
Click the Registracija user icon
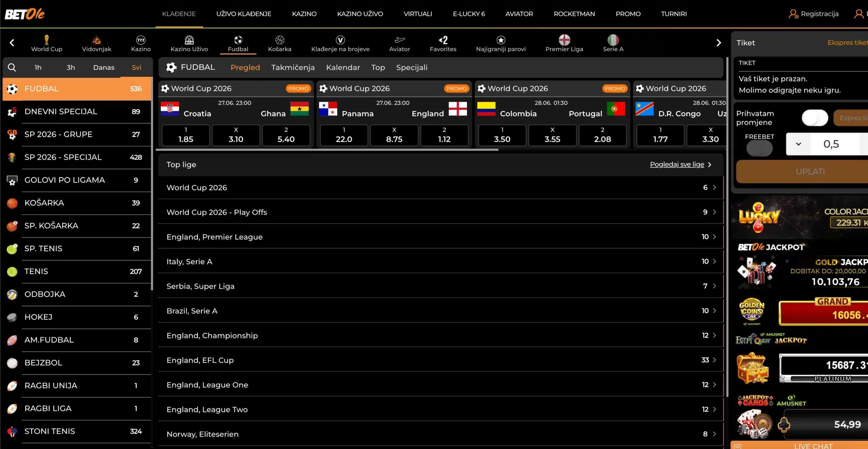pyautogui.click(x=793, y=14)
